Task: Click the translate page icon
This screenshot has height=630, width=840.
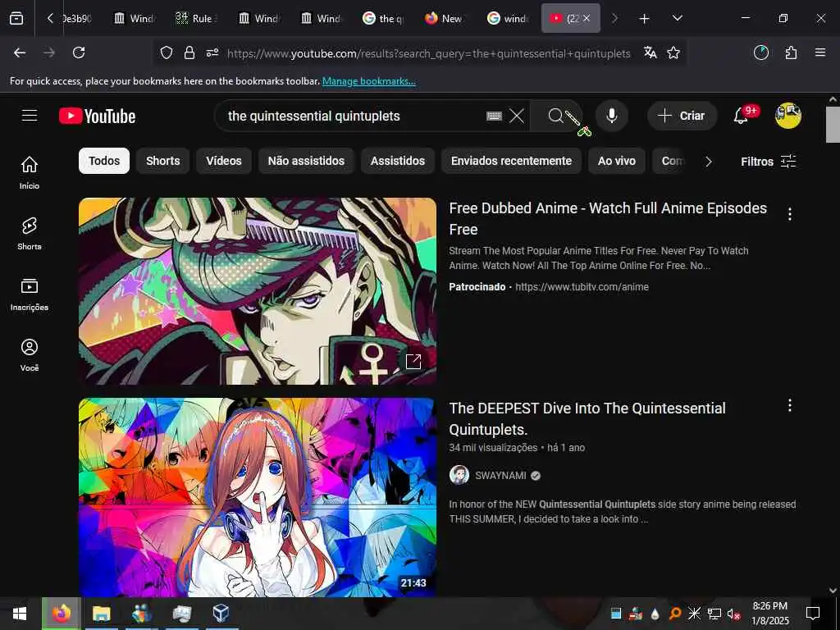Action: pos(651,52)
